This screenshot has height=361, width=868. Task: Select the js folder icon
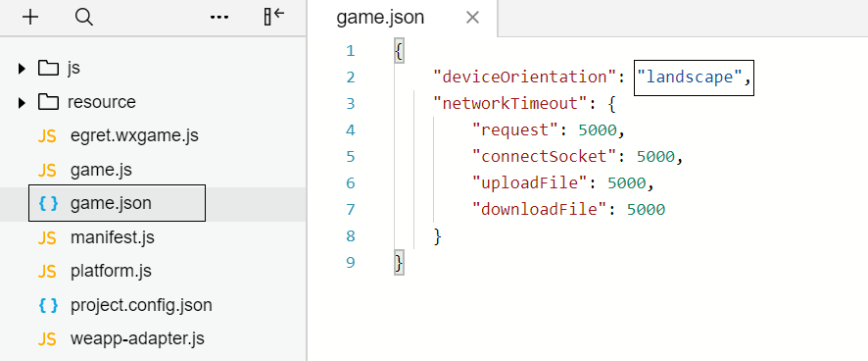click(x=48, y=69)
